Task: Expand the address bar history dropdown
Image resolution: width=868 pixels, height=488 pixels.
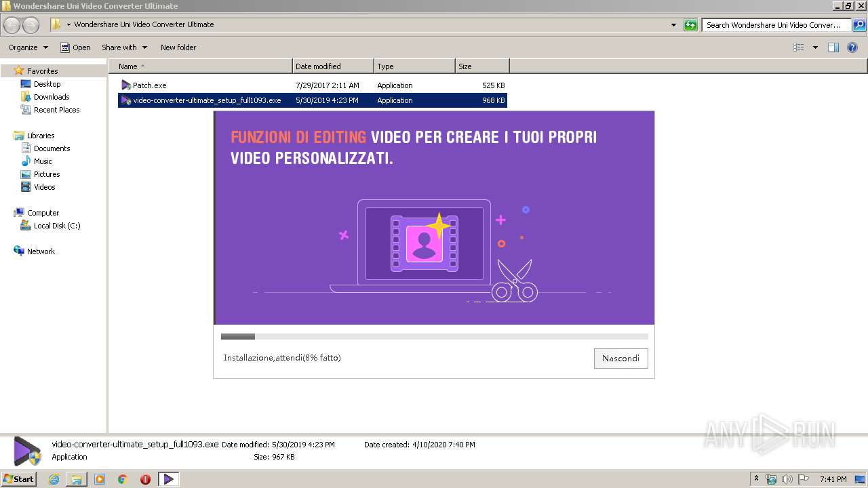Action: click(x=673, y=25)
